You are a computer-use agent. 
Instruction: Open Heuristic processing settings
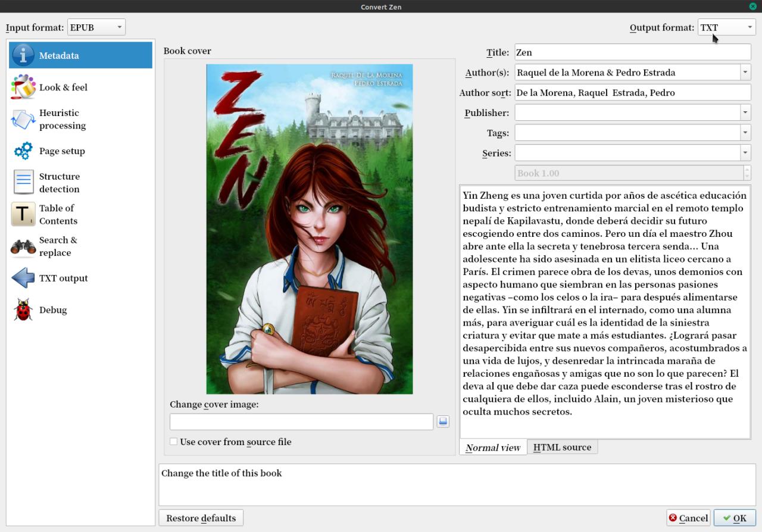point(80,119)
